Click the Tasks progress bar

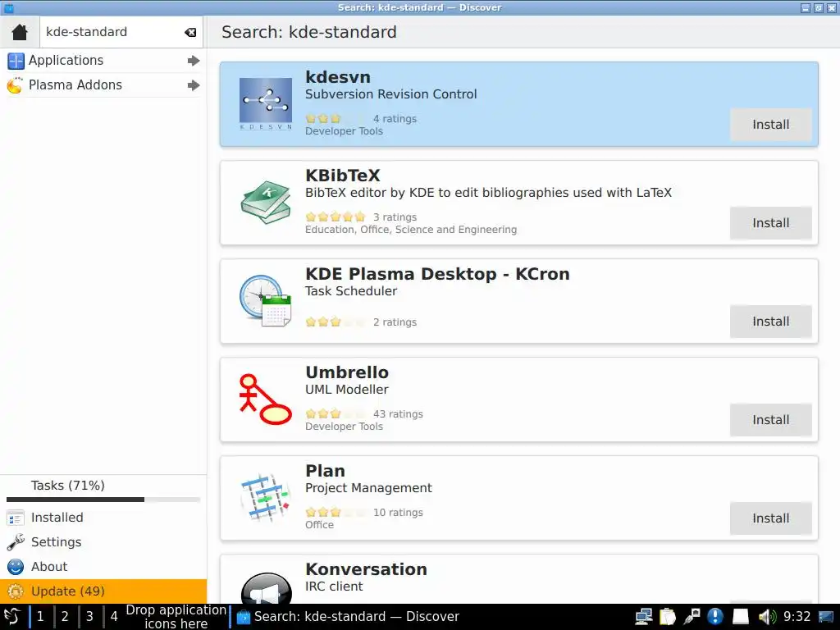click(x=103, y=500)
